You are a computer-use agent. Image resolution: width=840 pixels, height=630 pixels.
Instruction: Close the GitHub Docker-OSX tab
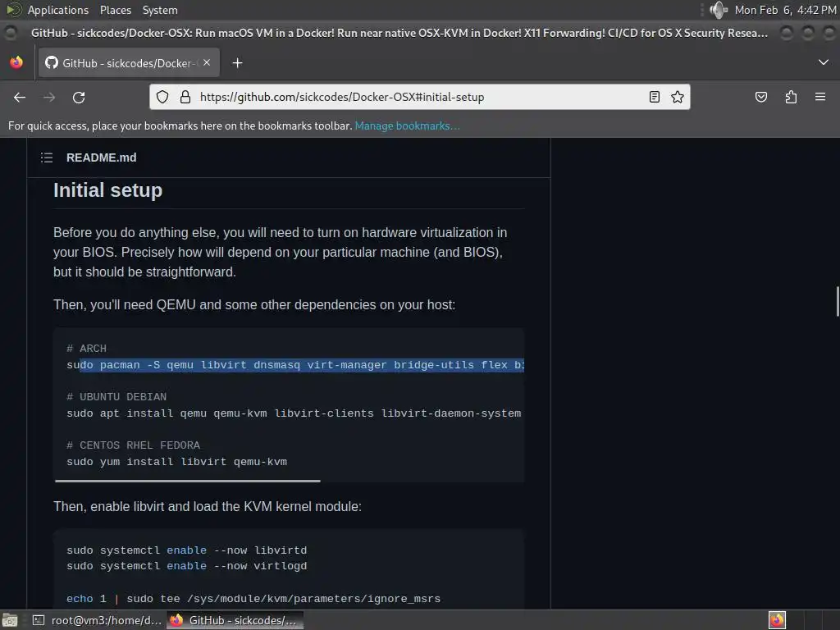[207, 62]
